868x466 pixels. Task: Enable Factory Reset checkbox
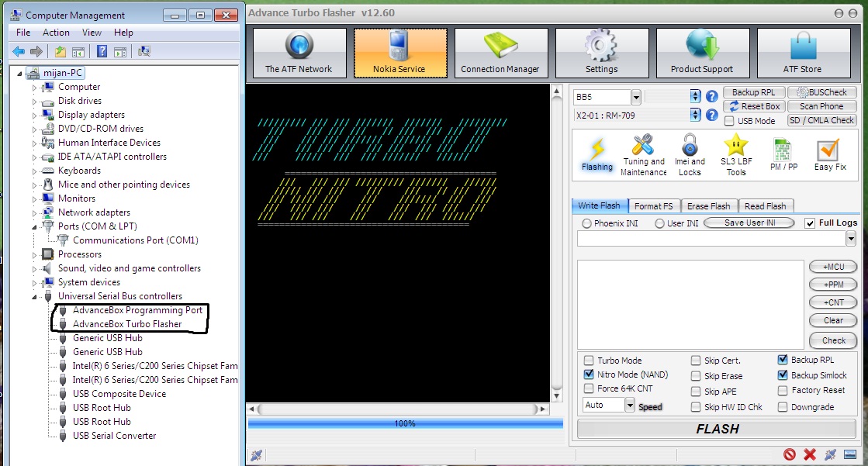[783, 390]
